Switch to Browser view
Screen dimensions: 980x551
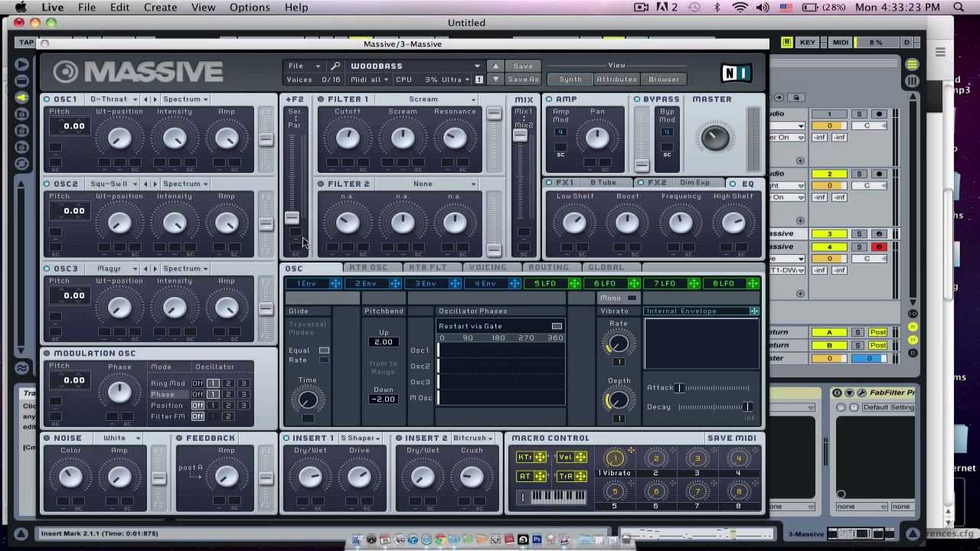point(664,80)
